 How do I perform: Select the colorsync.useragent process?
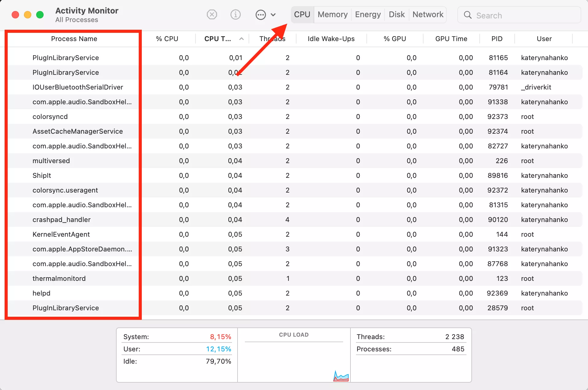[x=294, y=190]
